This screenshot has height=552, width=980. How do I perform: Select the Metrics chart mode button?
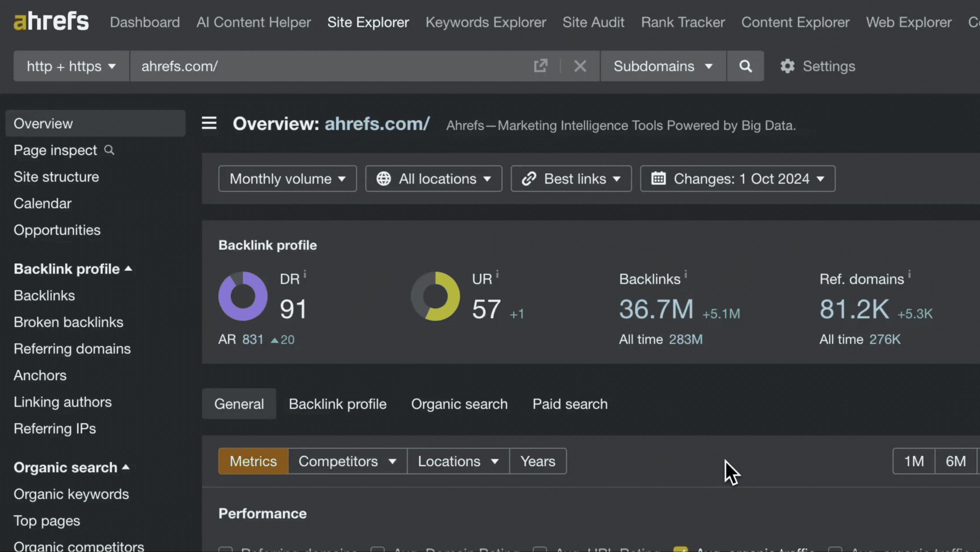[253, 461]
